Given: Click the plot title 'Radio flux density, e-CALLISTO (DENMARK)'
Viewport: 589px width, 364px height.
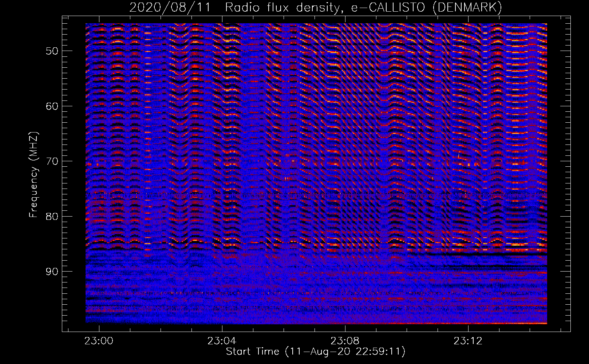Looking at the screenshot, I should coord(364,7).
